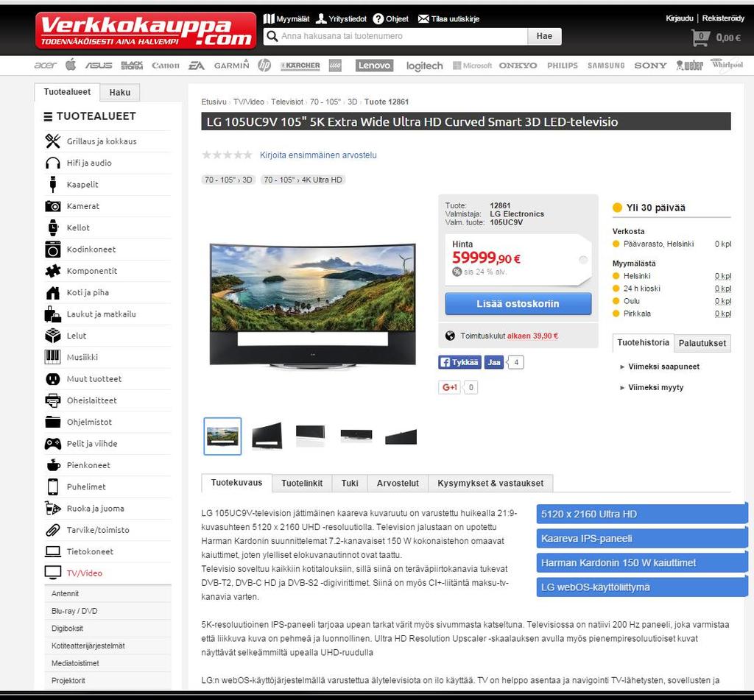
Task: Open the printer icon for Oheislaitteet
Action: pyautogui.click(x=53, y=400)
